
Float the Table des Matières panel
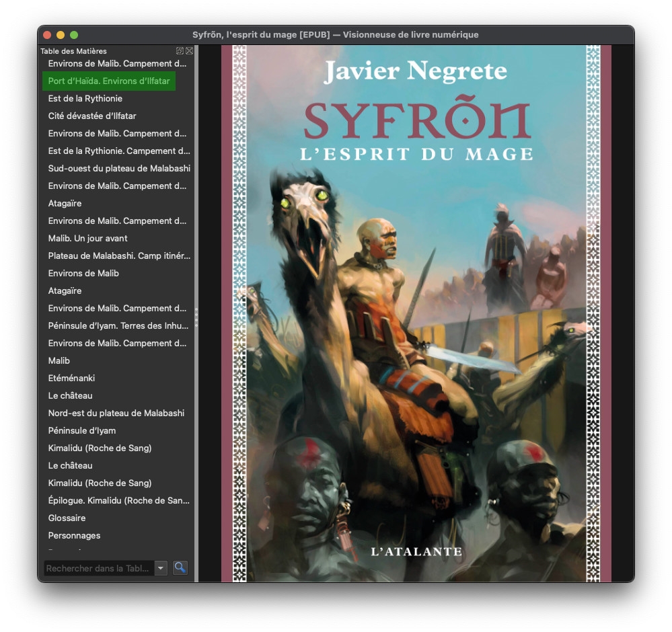point(180,51)
